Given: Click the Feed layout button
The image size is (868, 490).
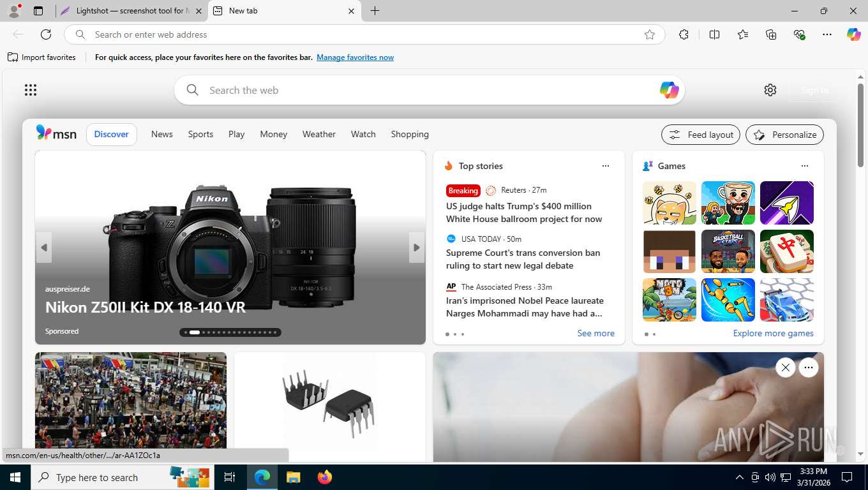Looking at the screenshot, I should point(701,135).
